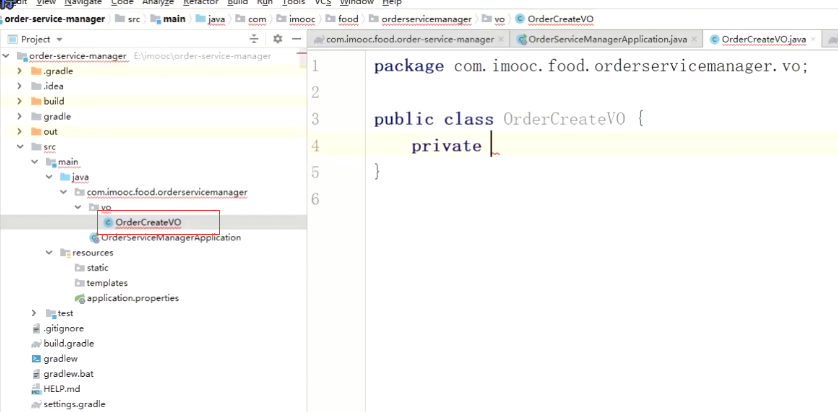
Task: Click the package declaration line in editor
Action: [591, 66]
